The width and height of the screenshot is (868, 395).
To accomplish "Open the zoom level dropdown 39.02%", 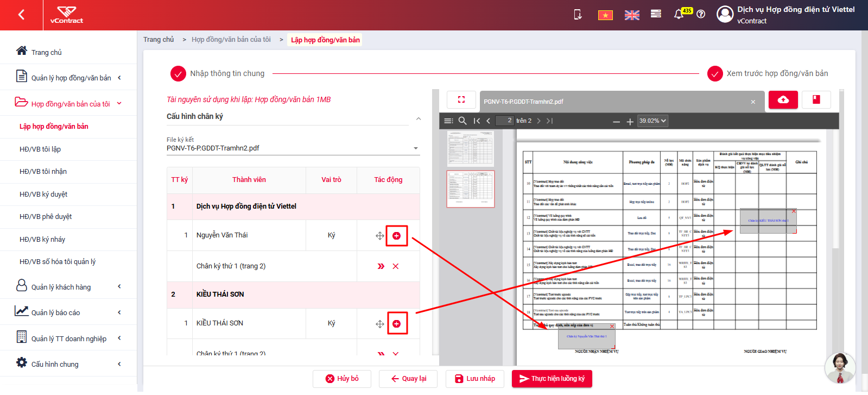I will pyautogui.click(x=652, y=121).
